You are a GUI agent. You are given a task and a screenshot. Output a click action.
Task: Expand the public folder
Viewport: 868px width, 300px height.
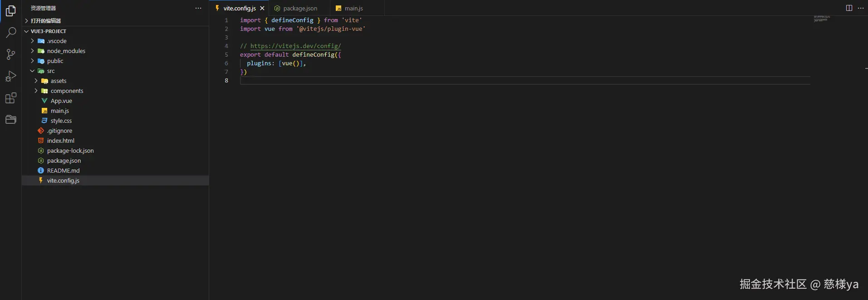[32, 61]
